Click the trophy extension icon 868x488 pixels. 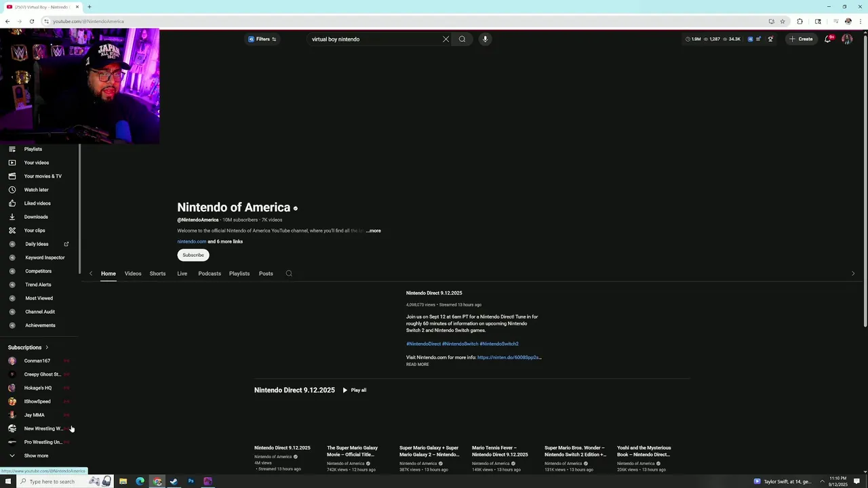point(770,39)
